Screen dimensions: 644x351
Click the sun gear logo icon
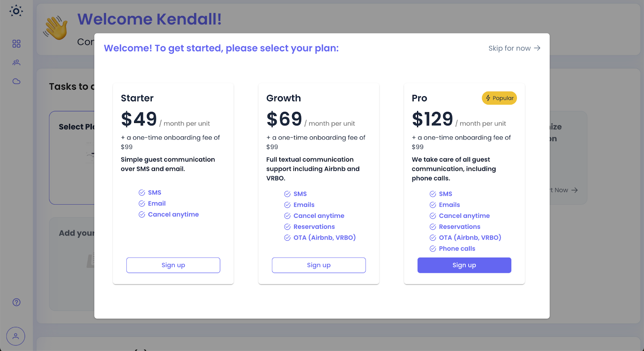click(16, 11)
